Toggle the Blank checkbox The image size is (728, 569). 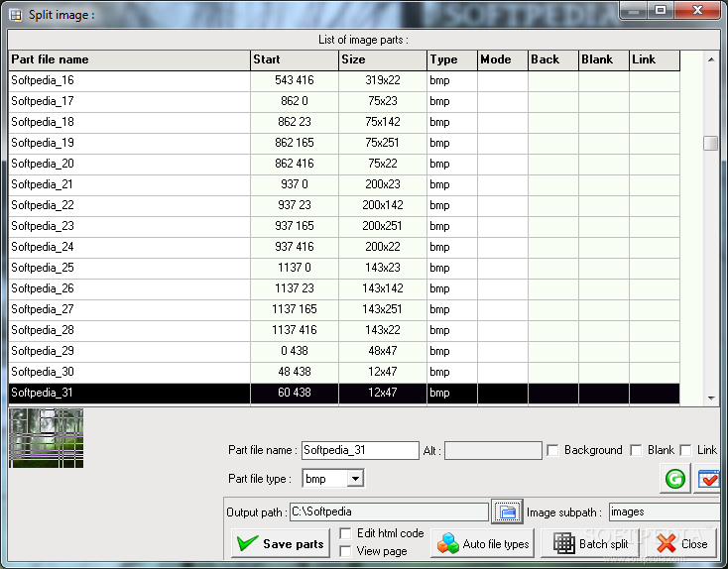636,450
